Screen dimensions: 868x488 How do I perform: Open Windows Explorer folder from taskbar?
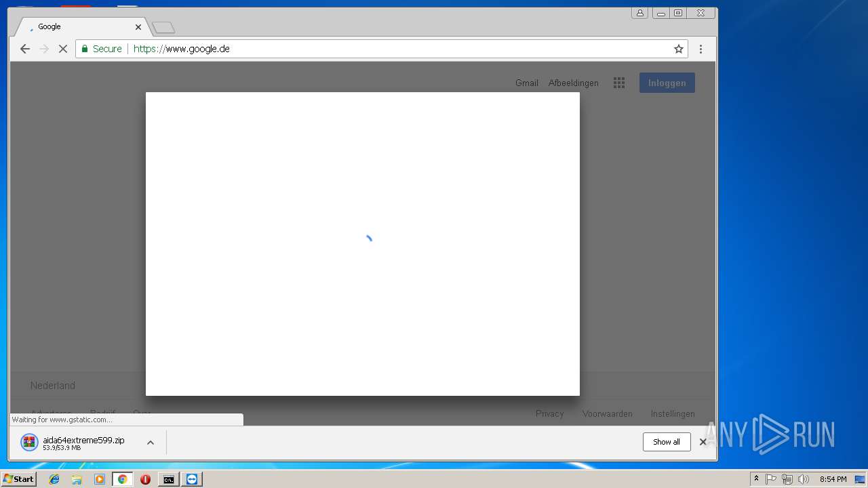pos(77,479)
